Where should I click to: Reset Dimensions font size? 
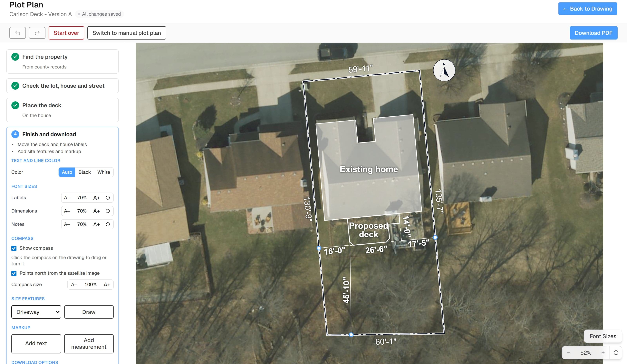click(x=108, y=211)
